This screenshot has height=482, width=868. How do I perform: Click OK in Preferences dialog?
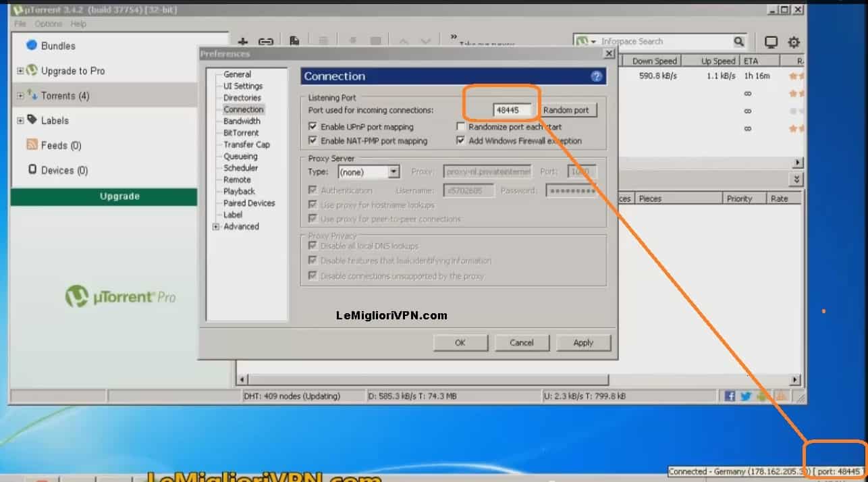(460, 343)
